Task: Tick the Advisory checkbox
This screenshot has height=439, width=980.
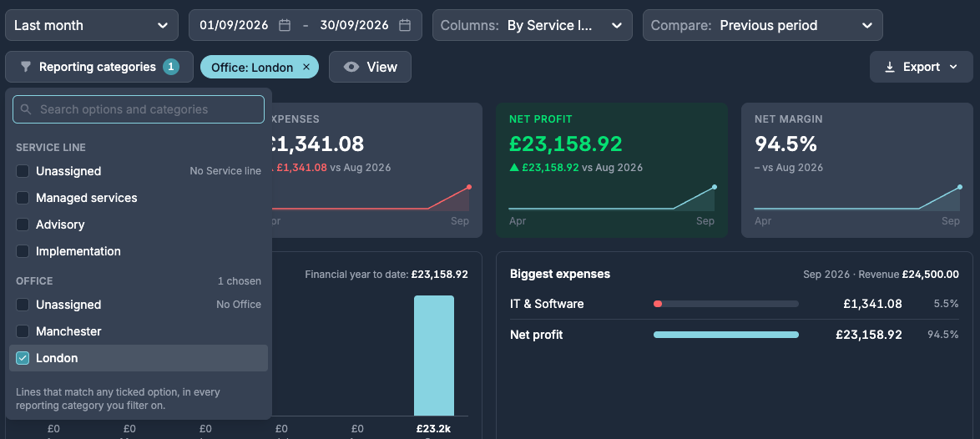Action: point(23,225)
